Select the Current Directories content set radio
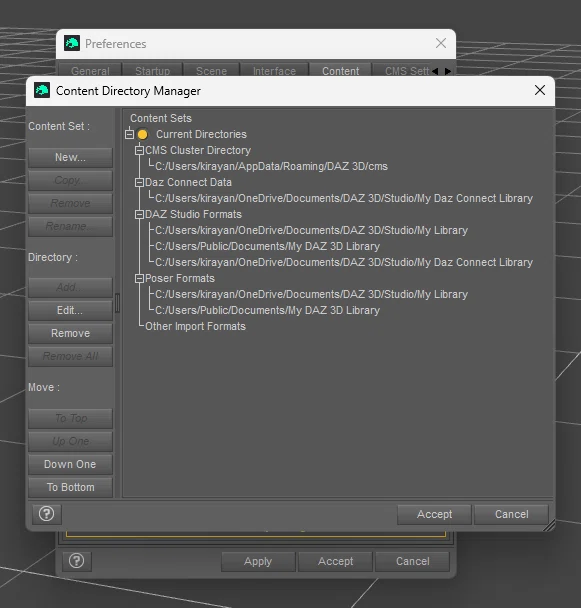This screenshot has width=581, height=608. (142, 134)
